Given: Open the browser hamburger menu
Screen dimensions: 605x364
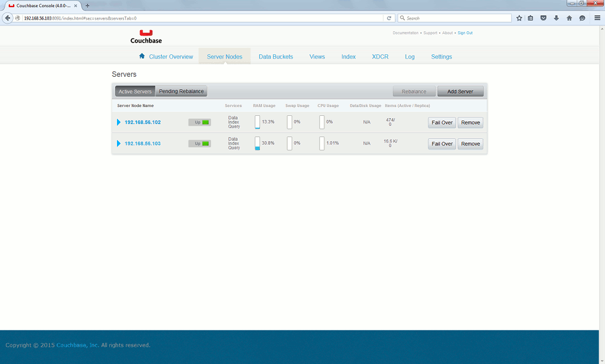Looking at the screenshot, I should click(x=597, y=18).
